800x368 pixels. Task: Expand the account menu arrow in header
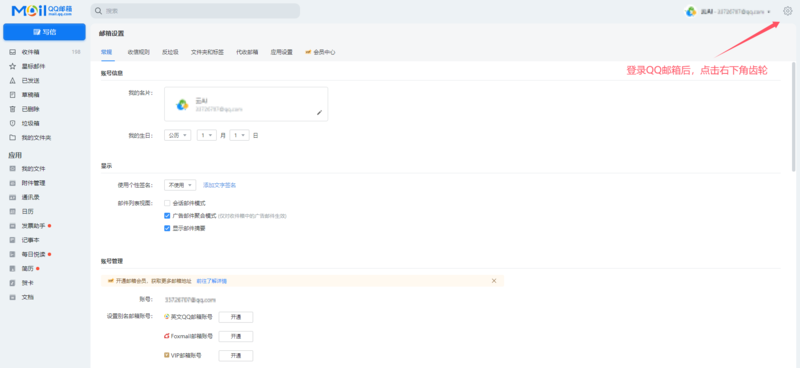(769, 11)
